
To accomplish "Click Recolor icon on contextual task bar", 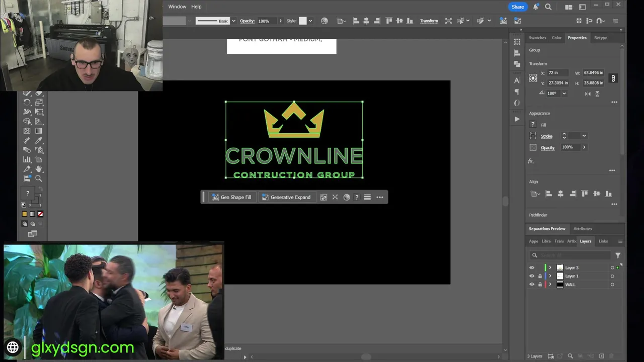I will pos(347,197).
